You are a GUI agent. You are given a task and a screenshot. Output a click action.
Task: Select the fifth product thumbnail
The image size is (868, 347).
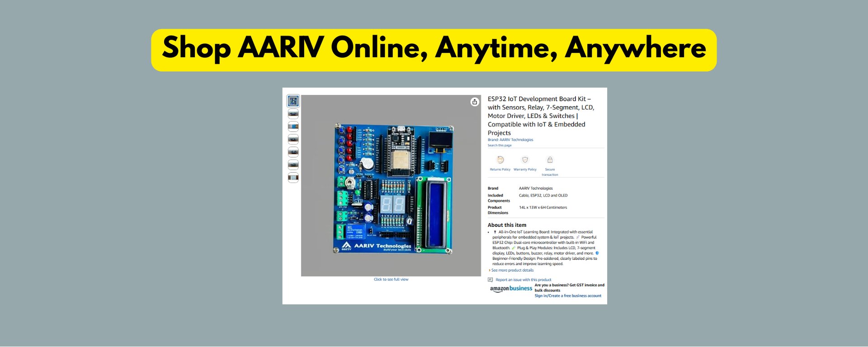click(293, 152)
